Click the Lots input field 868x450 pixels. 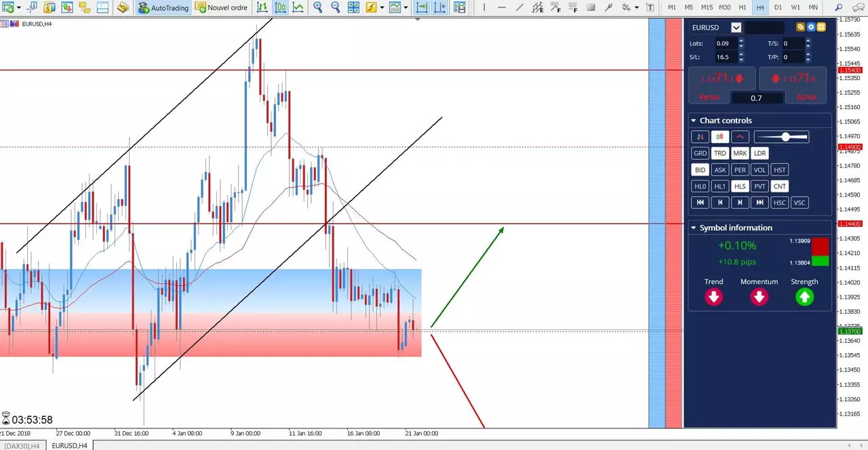point(726,43)
